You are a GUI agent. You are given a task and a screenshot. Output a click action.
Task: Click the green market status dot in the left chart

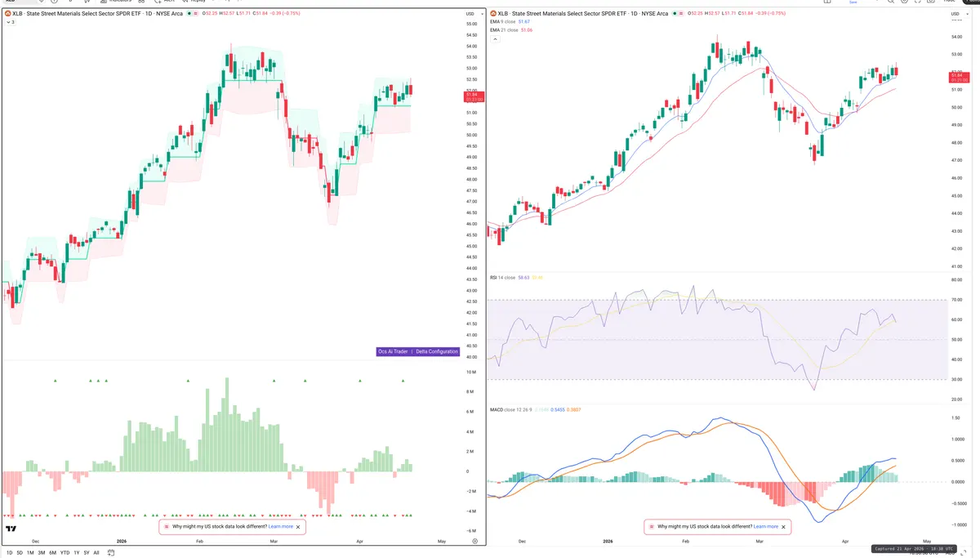click(x=189, y=14)
